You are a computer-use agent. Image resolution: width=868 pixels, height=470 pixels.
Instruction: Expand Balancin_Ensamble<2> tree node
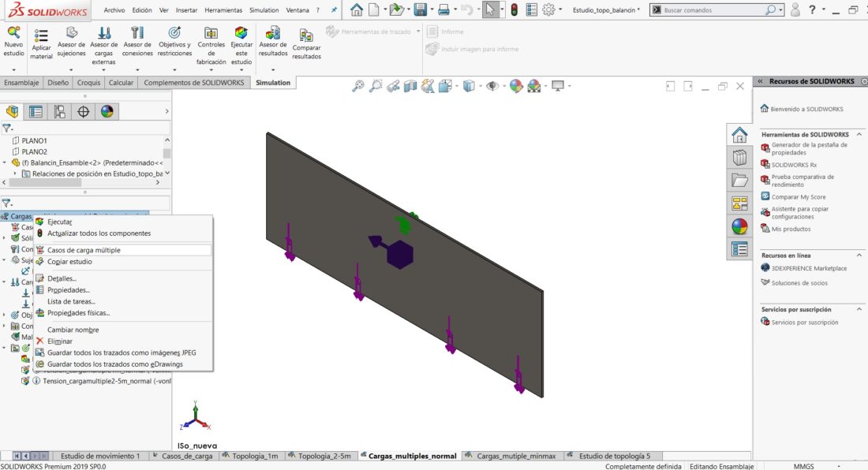coord(5,162)
